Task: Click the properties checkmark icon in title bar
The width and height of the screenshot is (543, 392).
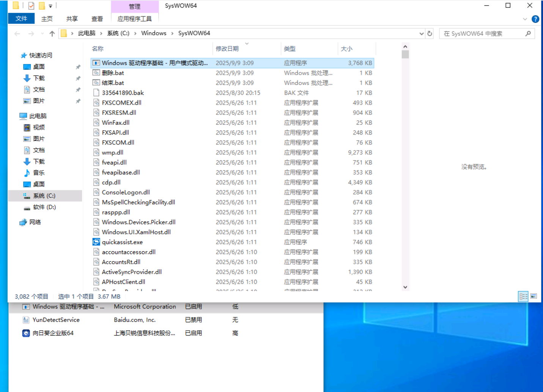Action: click(x=31, y=6)
